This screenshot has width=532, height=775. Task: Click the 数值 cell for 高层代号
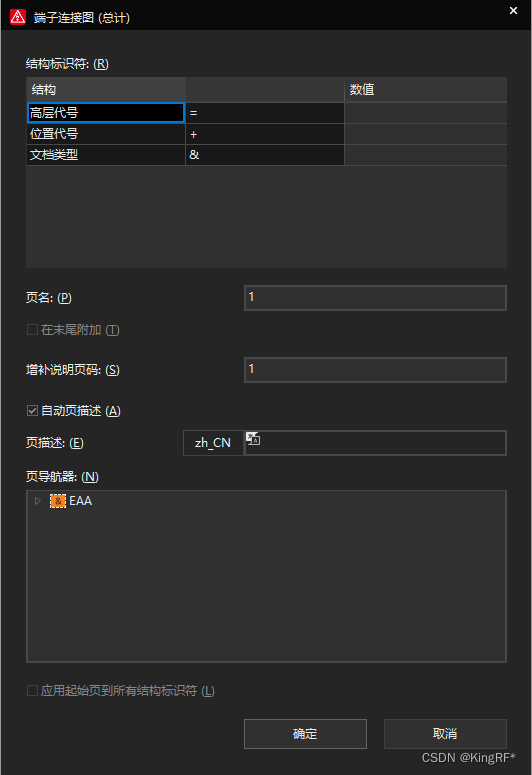click(426, 113)
